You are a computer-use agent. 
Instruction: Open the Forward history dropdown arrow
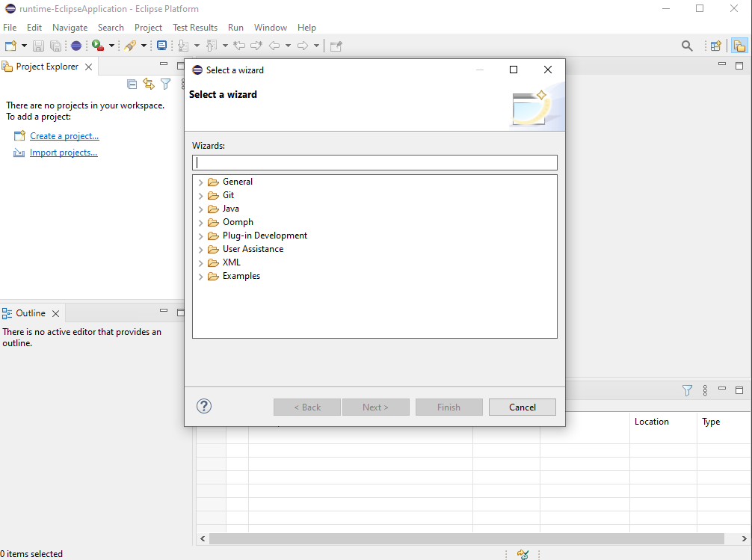click(316, 46)
